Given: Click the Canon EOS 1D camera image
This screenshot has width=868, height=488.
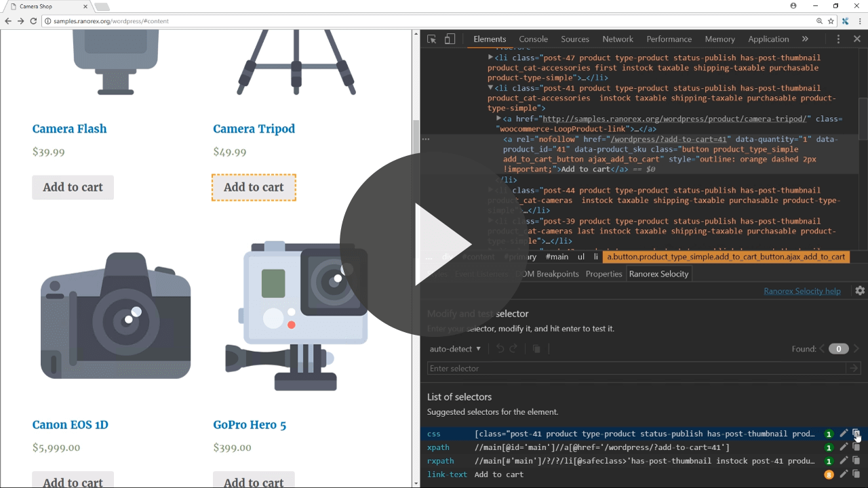Looking at the screenshot, I should tap(115, 315).
